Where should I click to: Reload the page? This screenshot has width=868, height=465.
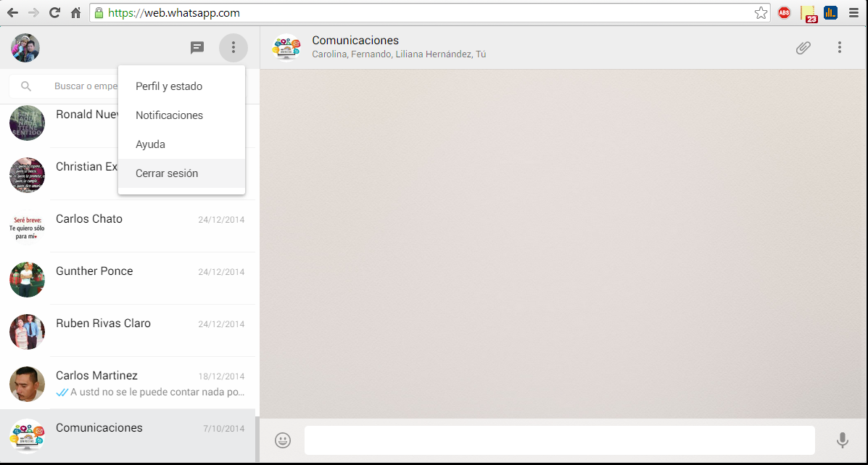point(54,13)
